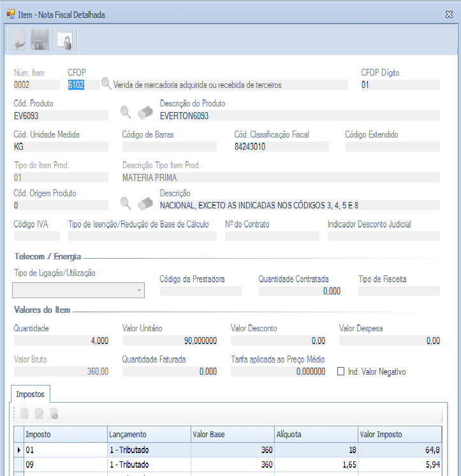Click magnifier next to Cód. Produto
Image resolution: width=461 pixels, height=476 pixels.
click(x=126, y=113)
